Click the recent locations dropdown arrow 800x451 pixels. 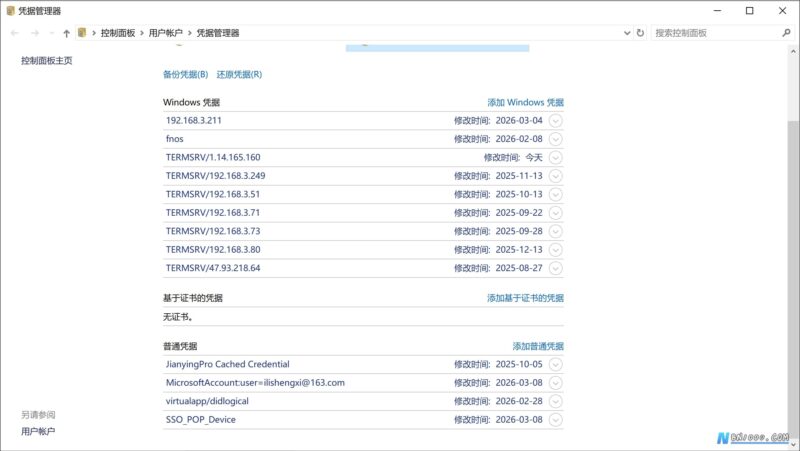pos(52,33)
